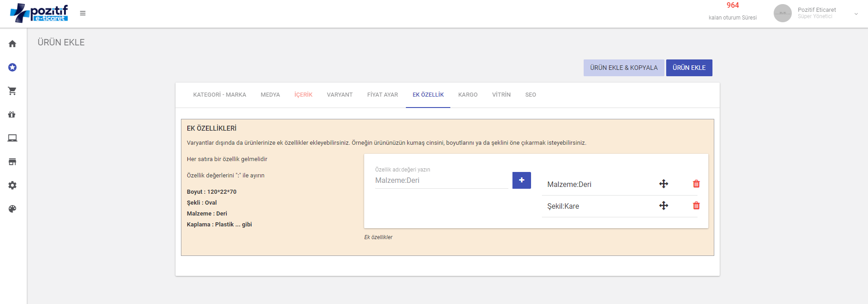The image size is (868, 304).
Task: Expand the Pozitif Eticaret user dropdown
Action: pyautogui.click(x=856, y=14)
